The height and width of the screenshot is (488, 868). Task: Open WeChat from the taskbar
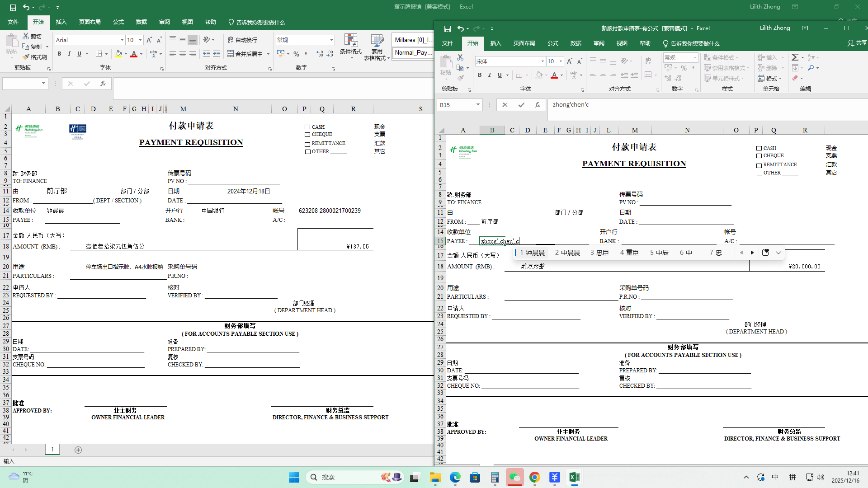tap(514, 477)
